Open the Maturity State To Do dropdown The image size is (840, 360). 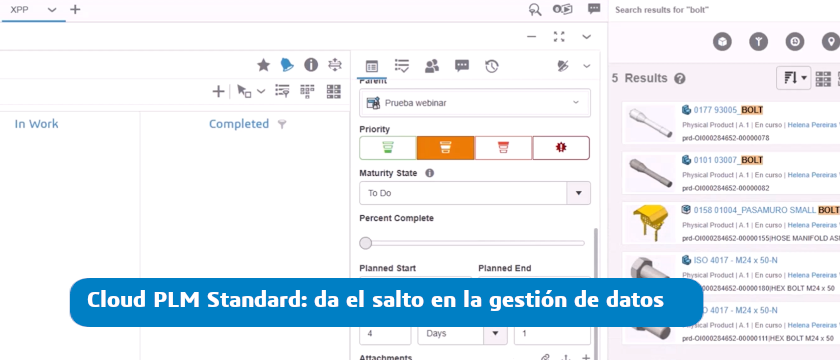[475, 193]
